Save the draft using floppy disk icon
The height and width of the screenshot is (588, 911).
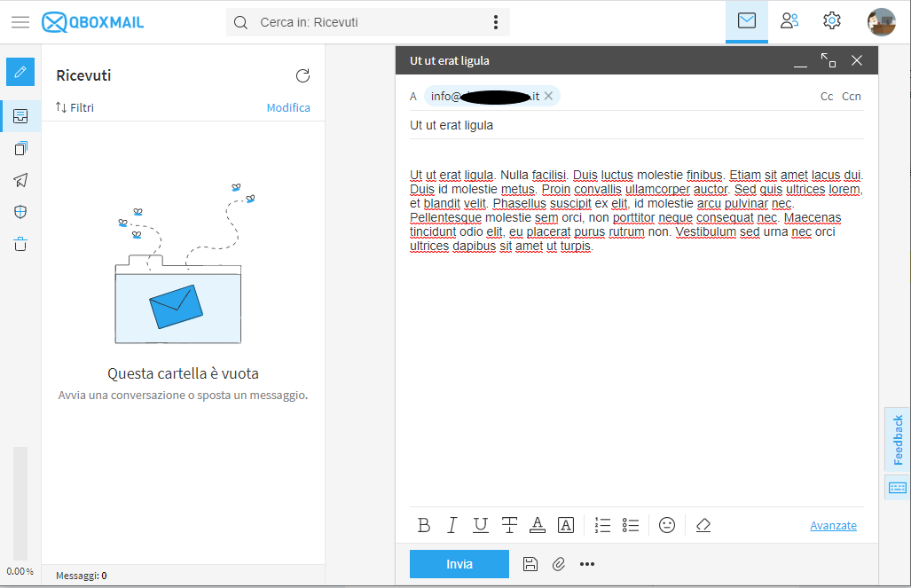530,564
